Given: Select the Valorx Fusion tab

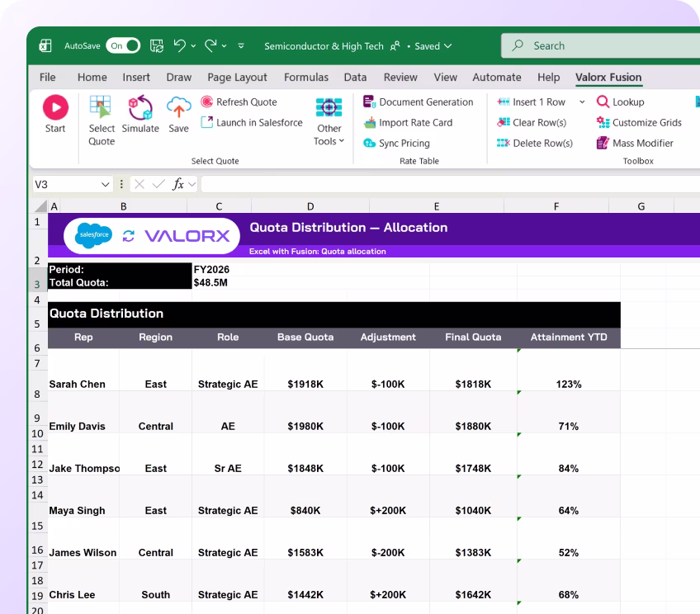Looking at the screenshot, I should click(608, 78).
